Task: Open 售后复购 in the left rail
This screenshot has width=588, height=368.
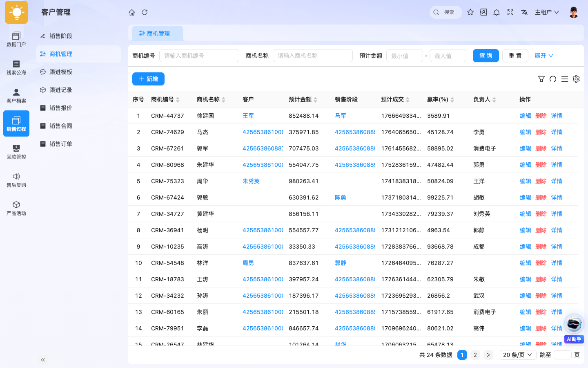Action: pyautogui.click(x=16, y=180)
